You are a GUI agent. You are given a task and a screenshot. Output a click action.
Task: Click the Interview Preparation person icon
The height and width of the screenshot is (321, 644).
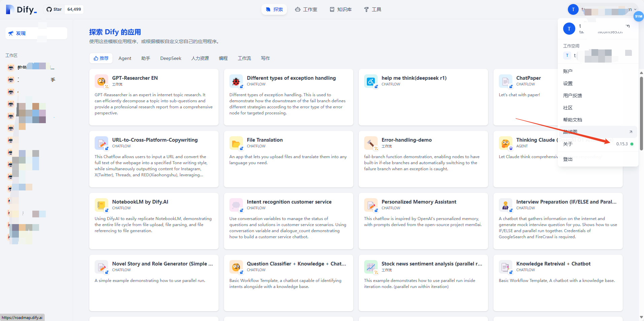click(x=506, y=205)
